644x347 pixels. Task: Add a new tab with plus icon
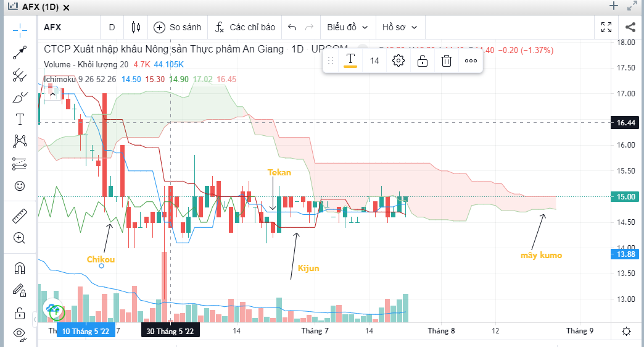point(614,6)
